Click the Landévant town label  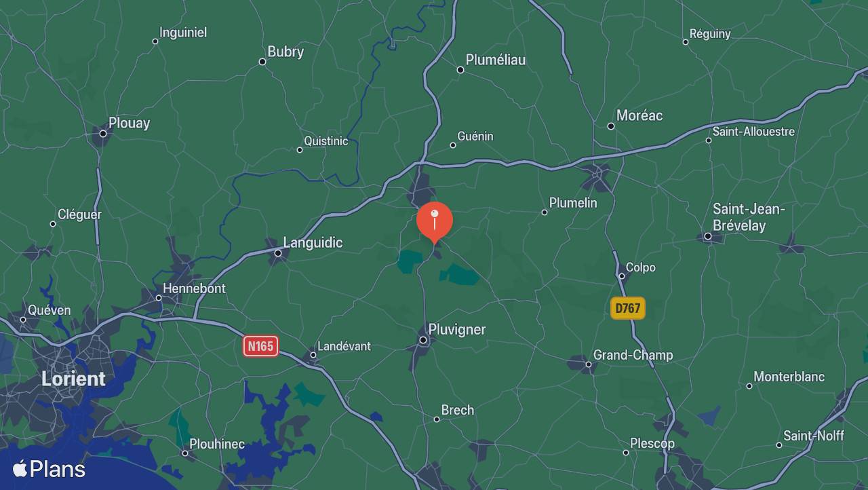click(x=344, y=346)
